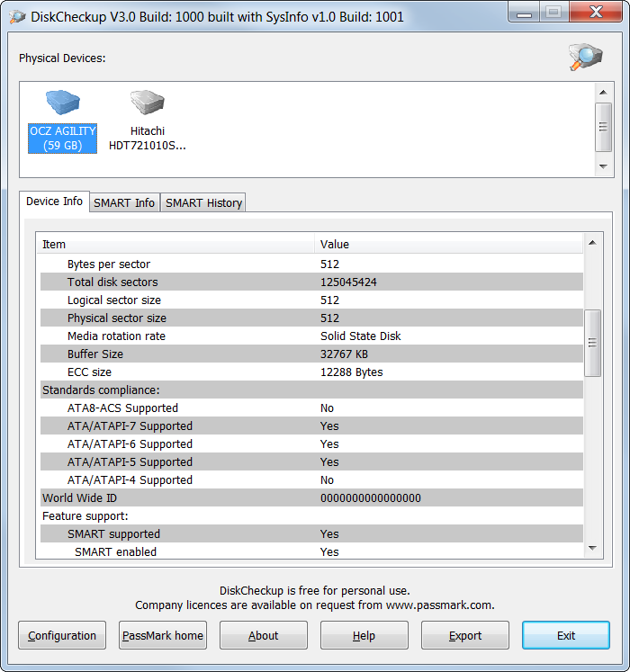Image resolution: width=630 pixels, height=672 pixels.
Task: Select the OCZ AGILITY drive icon
Action: (63, 103)
